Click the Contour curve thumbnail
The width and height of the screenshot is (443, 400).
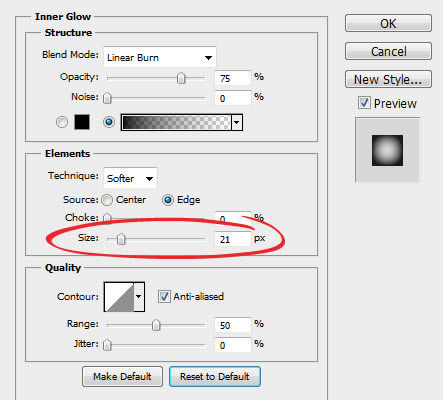(119, 297)
